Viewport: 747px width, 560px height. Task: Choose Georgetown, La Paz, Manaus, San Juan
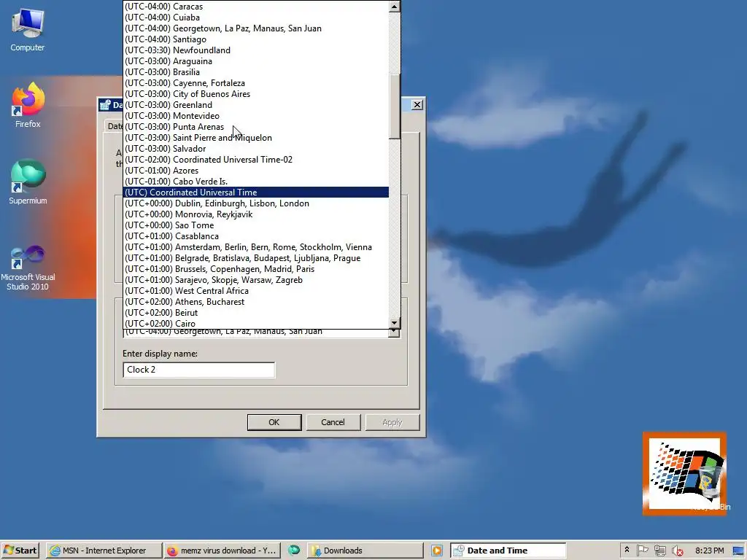click(256, 28)
